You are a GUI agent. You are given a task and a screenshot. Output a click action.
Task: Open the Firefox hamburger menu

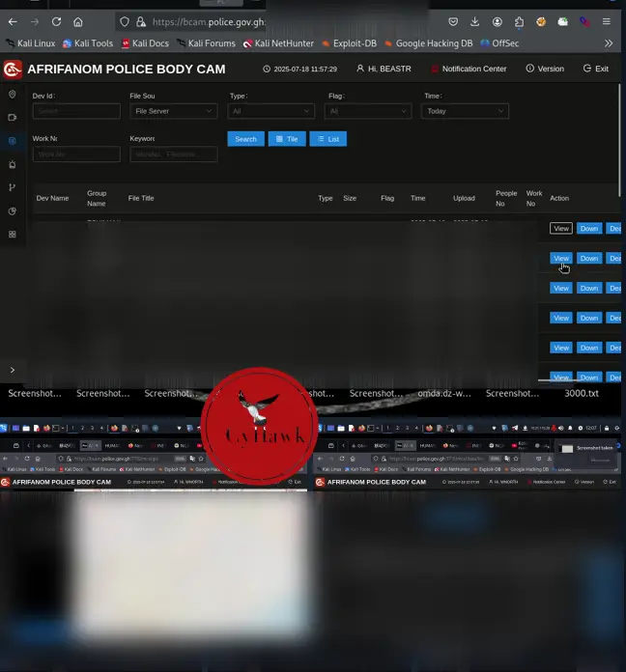pos(606,21)
